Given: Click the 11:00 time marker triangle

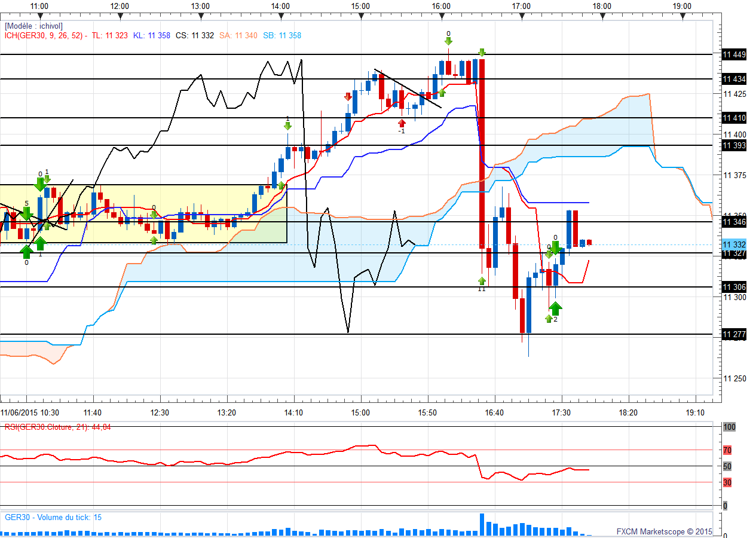Looking at the screenshot, I should pyautogui.click(x=39, y=17).
